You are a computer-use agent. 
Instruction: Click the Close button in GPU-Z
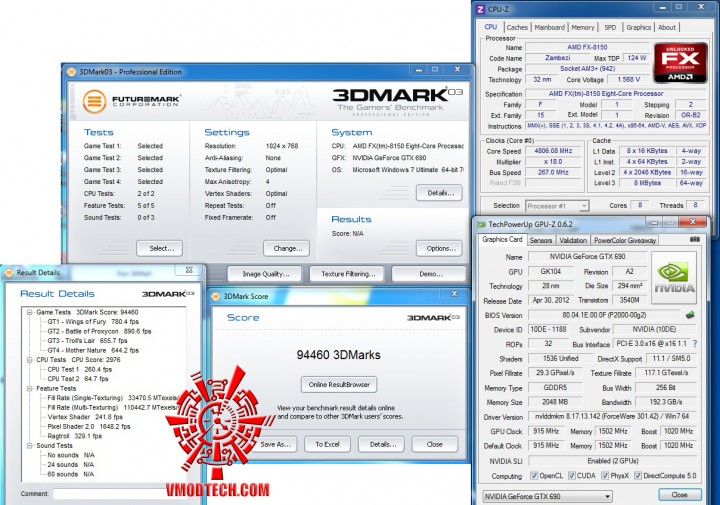click(680, 495)
